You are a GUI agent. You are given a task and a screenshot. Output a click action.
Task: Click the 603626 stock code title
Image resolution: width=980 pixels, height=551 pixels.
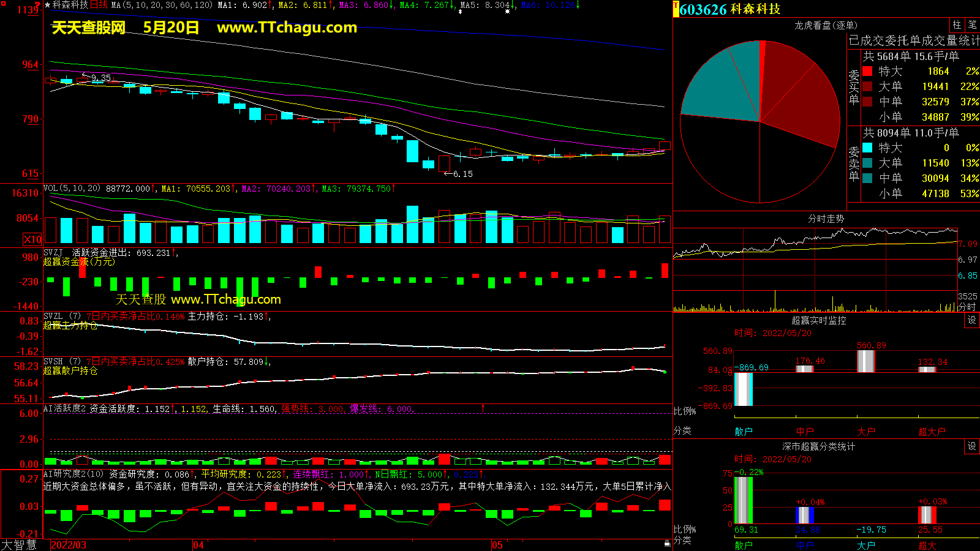coord(703,9)
